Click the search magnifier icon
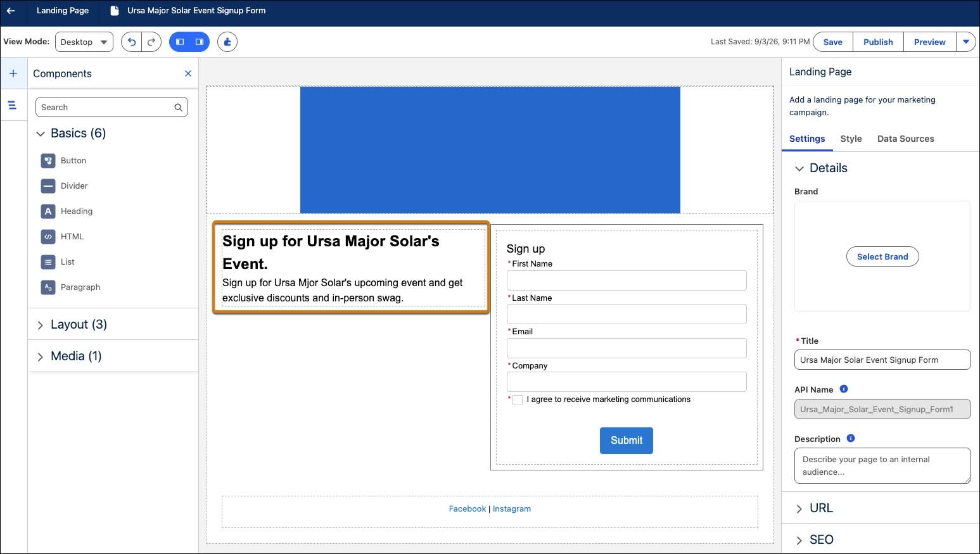The width and height of the screenshot is (980, 554). tap(179, 108)
